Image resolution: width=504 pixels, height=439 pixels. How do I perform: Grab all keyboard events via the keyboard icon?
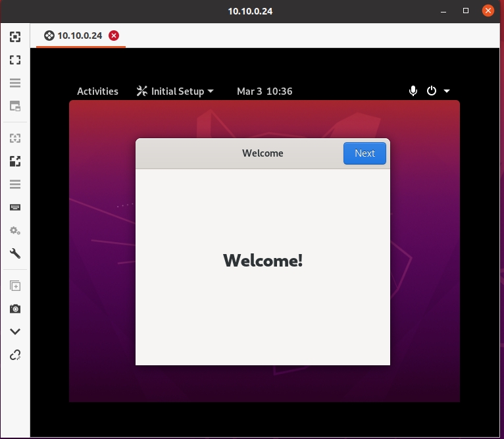coord(15,207)
